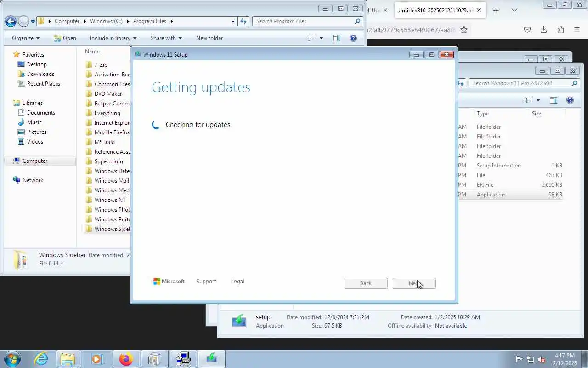588x368 pixels.
Task: Open Include in library dropdown
Action: coord(113,38)
